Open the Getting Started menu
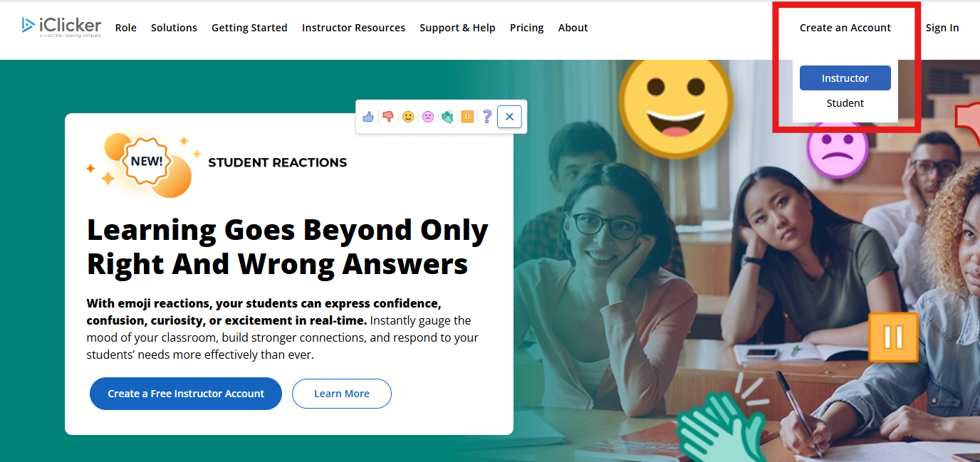 tap(249, 28)
